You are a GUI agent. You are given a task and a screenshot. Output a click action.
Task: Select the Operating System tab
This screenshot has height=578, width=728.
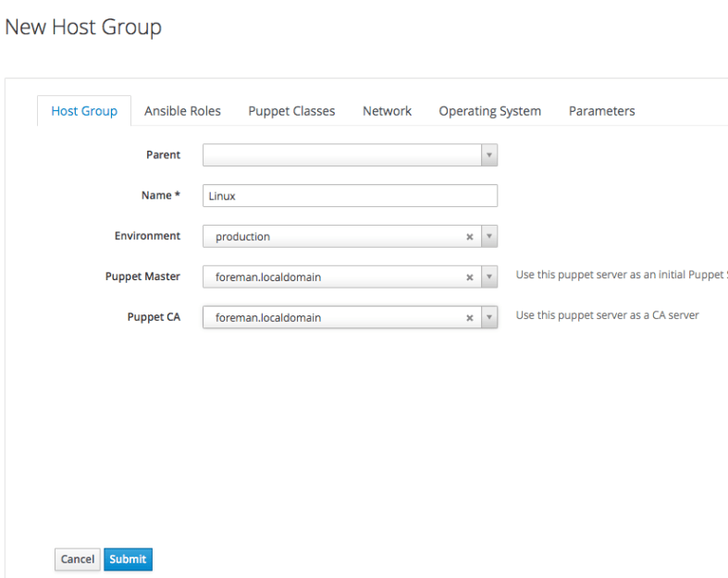coord(489,111)
